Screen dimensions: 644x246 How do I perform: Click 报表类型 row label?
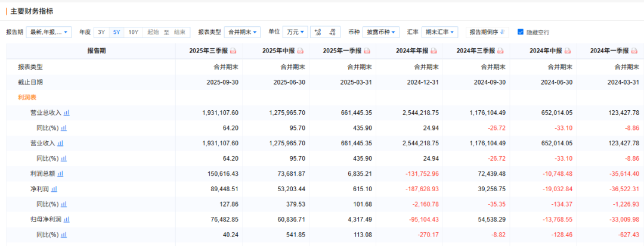point(30,67)
